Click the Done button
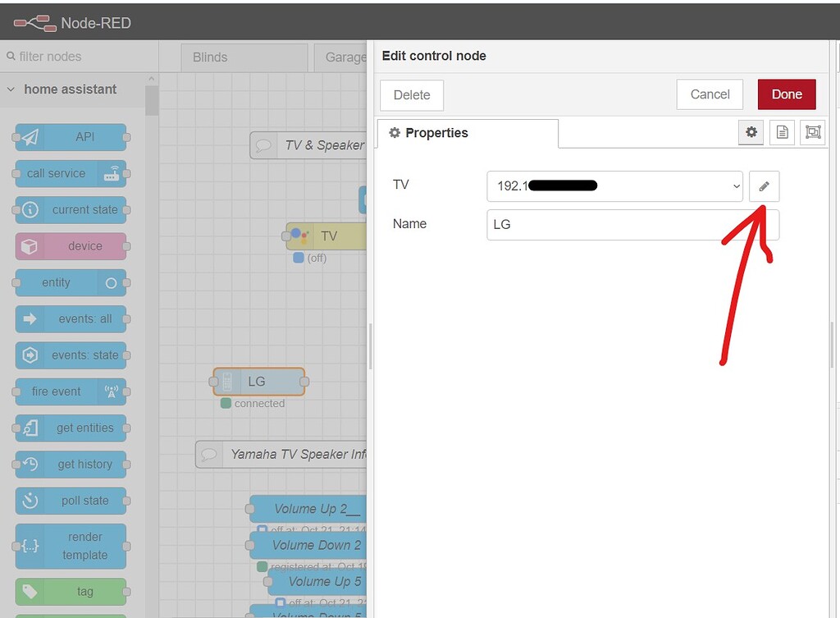This screenshot has height=618, width=840. click(787, 94)
